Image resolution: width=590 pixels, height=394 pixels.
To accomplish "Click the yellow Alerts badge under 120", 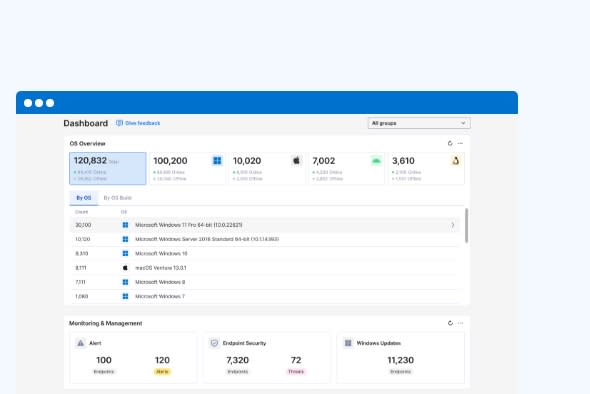I will [x=162, y=372].
